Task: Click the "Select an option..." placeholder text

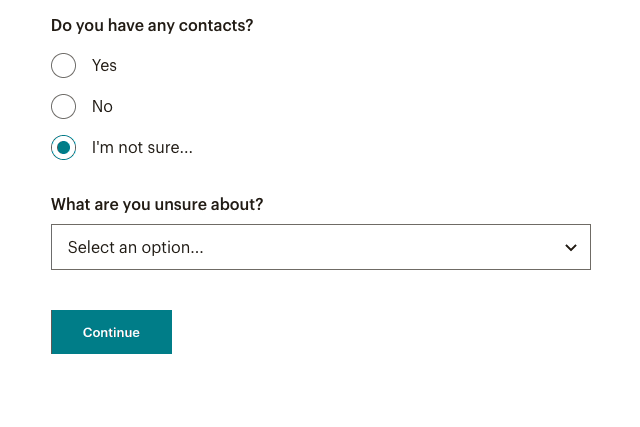Action: pyautogui.click(x=136, y=247)
